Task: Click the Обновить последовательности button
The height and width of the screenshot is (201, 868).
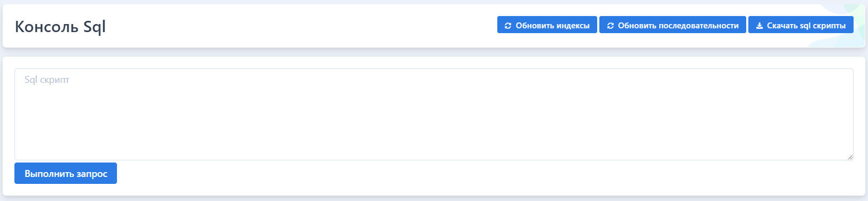Action: point(672,25)
